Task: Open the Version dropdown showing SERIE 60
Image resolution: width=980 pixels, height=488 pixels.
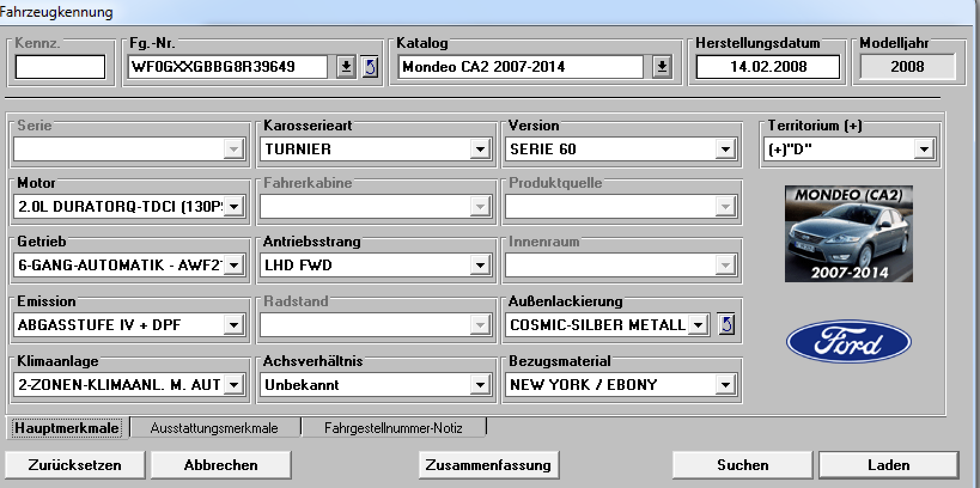Action: point(725,150)
